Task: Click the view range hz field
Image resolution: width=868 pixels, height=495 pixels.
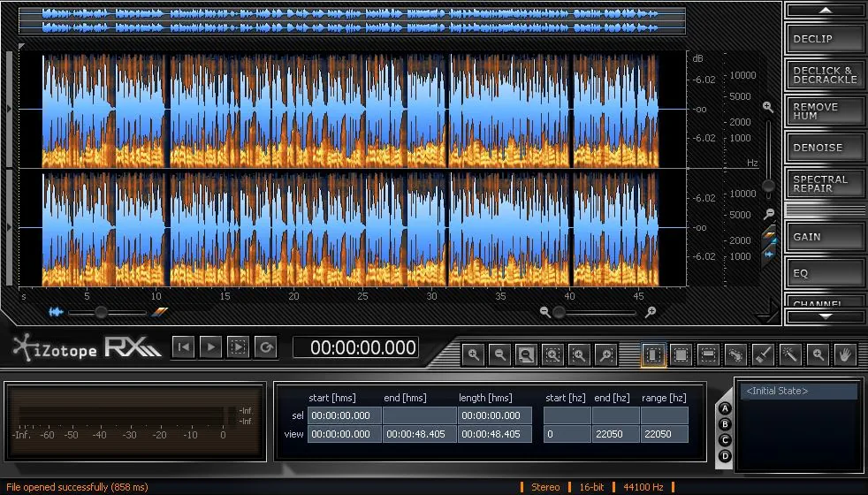Action: (665, 434)
